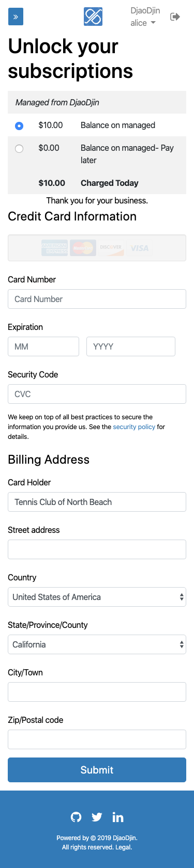Screen dimensions: 194x868
Task: Click the American Express card logo
Action: tap(54, 248)
